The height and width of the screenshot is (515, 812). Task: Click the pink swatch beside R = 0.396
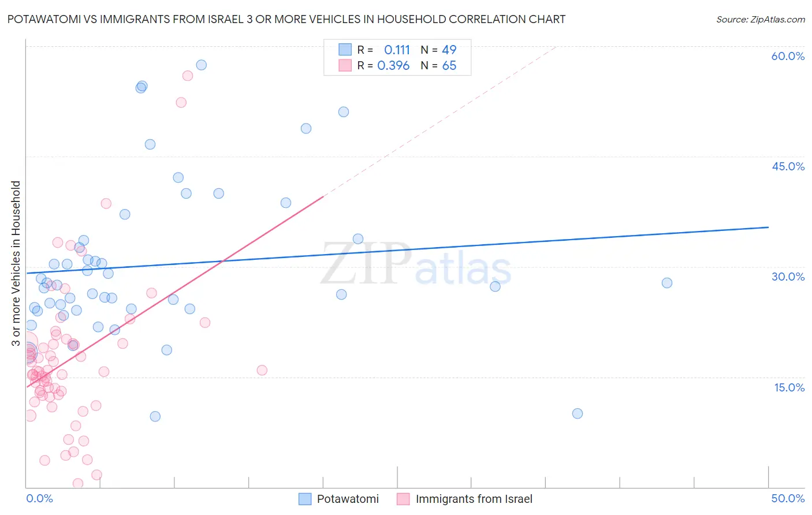(345, 65)
